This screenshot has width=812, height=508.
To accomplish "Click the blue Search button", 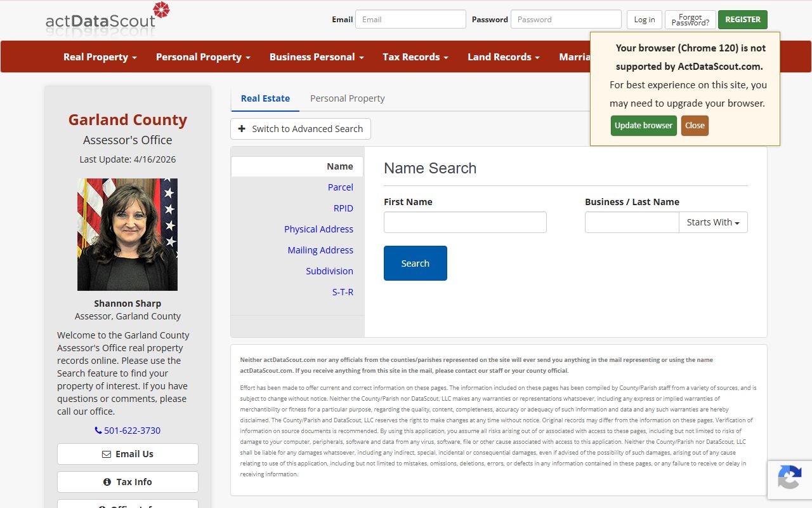I will 416,263.
